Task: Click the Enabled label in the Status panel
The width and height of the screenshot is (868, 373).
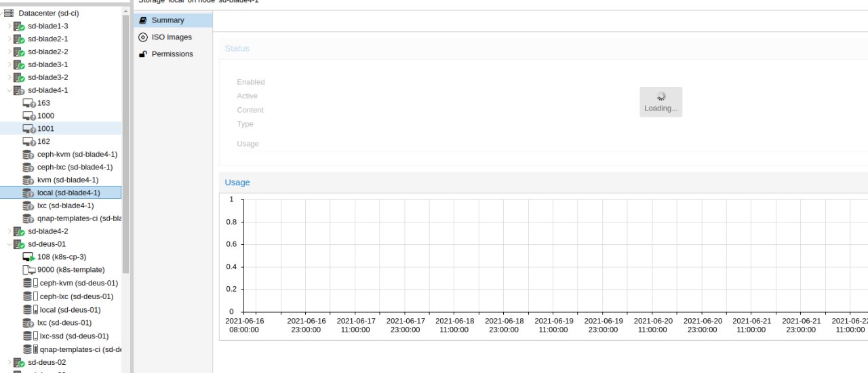Action: [251, 82]
